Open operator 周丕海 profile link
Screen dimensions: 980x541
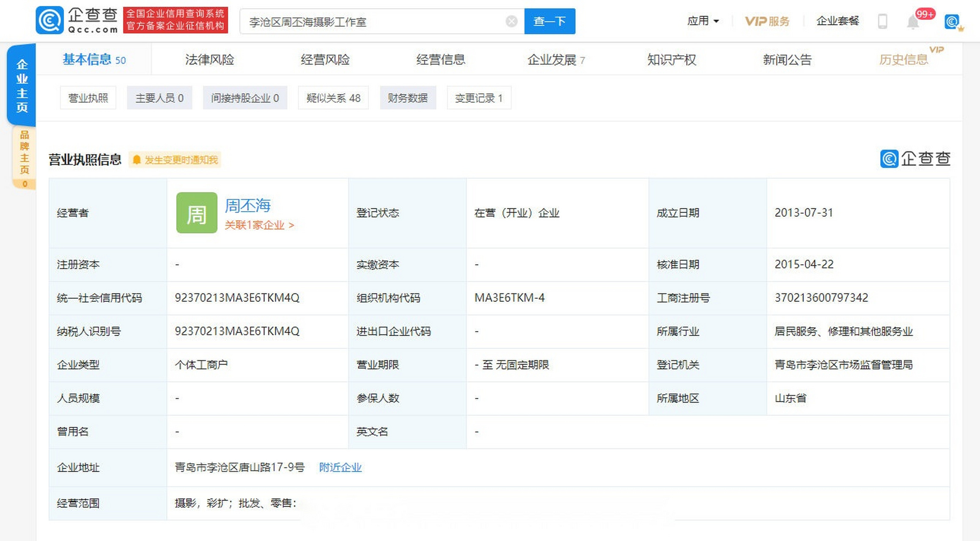tap(247, 205)
